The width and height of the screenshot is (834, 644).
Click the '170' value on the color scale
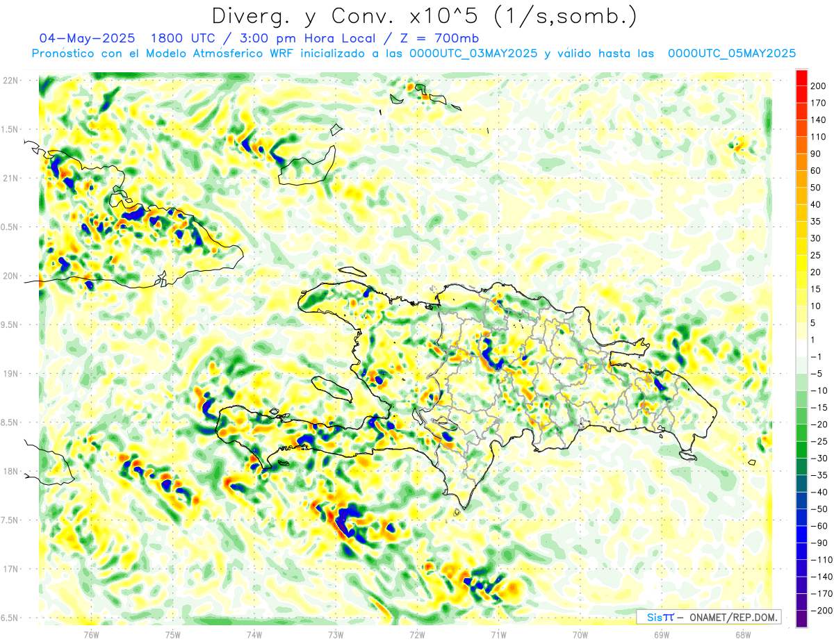pos(819,103)
